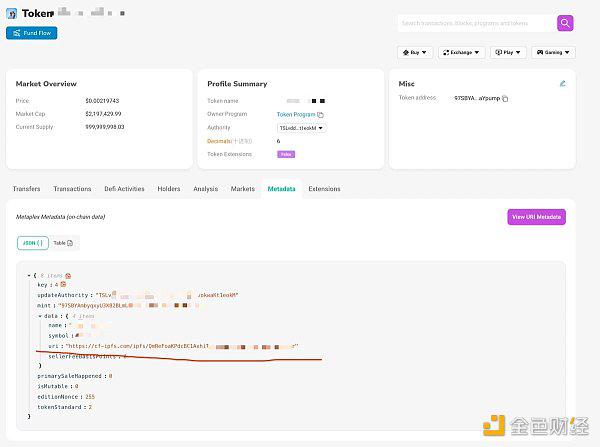Copy the JSON root object icon

click(x=67, y=274)
